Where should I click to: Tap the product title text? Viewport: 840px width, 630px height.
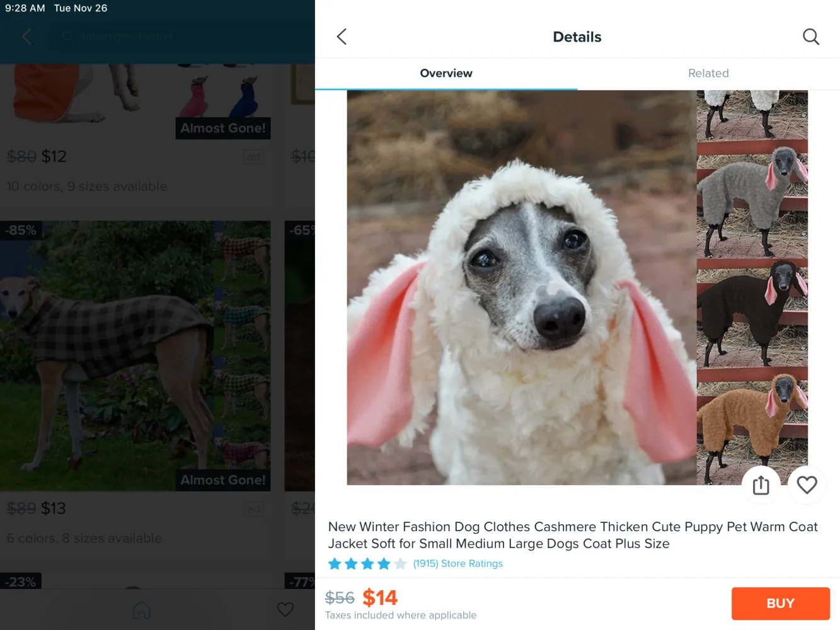(x=573, y=535)
